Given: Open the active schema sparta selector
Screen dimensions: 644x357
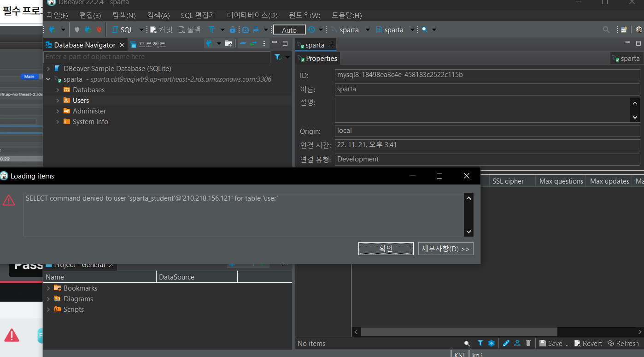Looking at the screenshot, I should coord(395,30).
